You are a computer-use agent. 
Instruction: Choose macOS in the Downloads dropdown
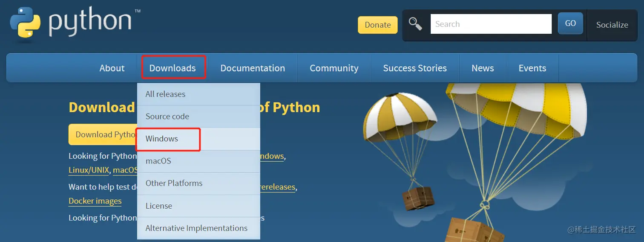[x=198, y=161]
